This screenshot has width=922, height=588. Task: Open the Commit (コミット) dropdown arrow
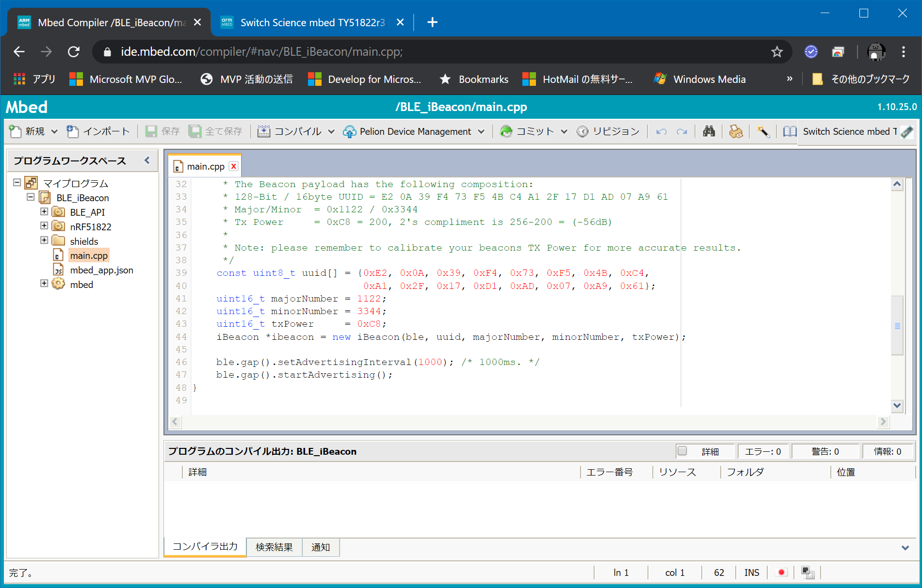(x=564, y=131)
